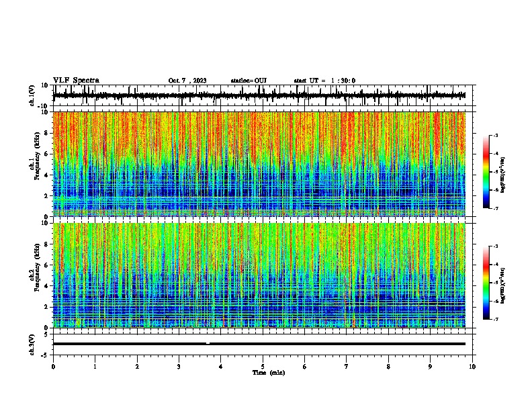Select the date text "Oct. 7 , 2023"

[187, 81]
